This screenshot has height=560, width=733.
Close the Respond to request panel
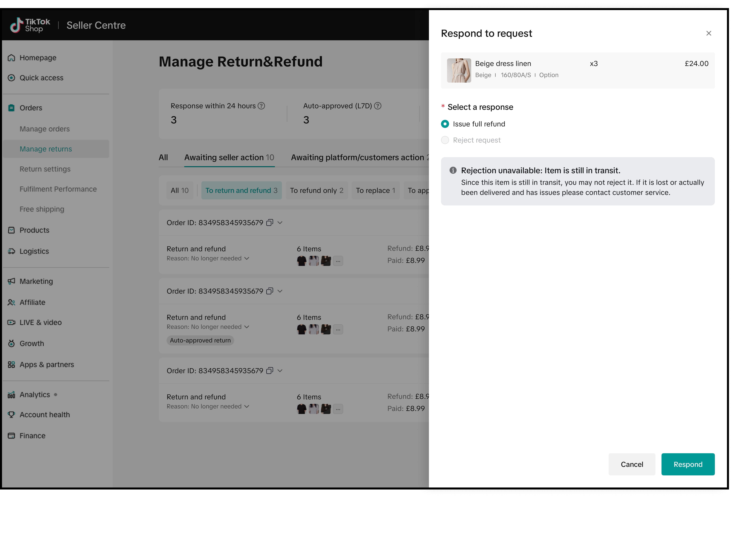click(x=709, y=33)
